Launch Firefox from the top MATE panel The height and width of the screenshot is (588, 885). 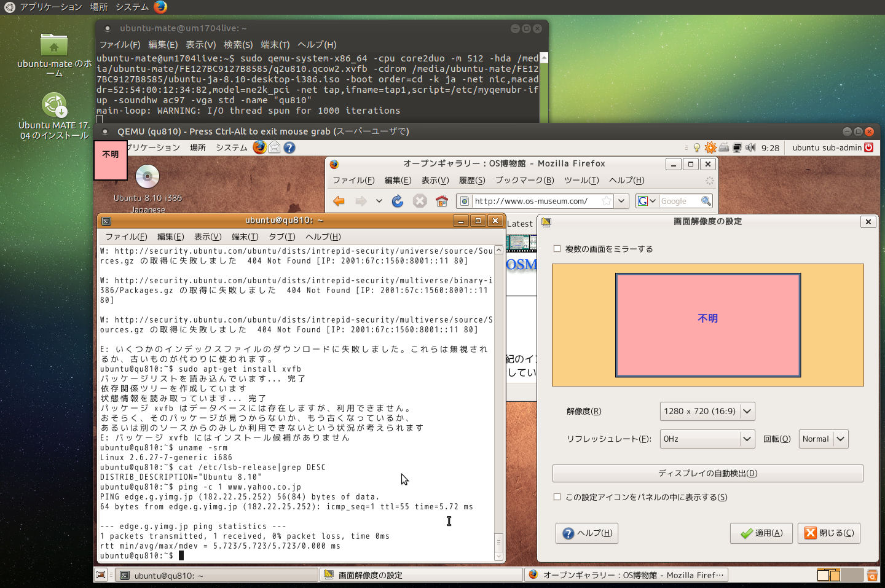160,7
